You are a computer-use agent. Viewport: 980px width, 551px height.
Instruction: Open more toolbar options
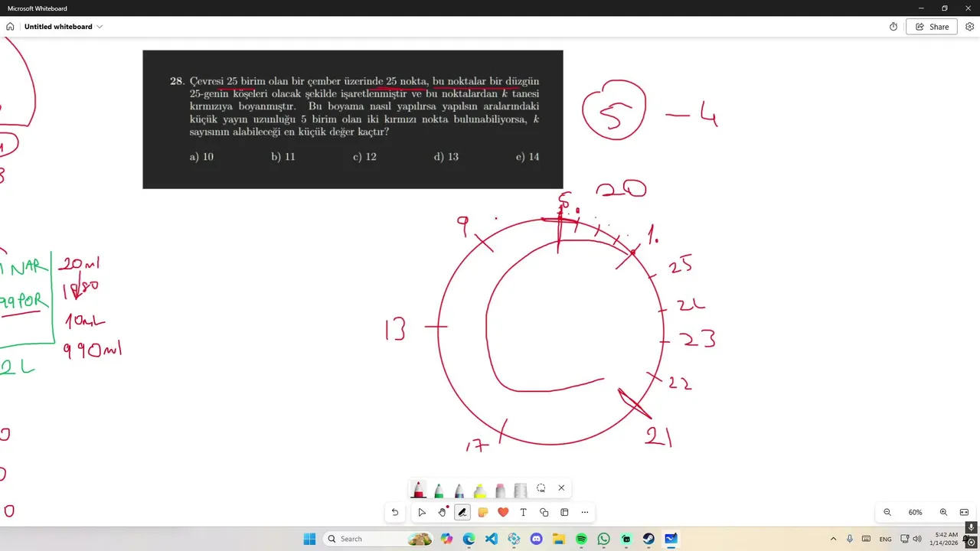click(x=585, y=513)
